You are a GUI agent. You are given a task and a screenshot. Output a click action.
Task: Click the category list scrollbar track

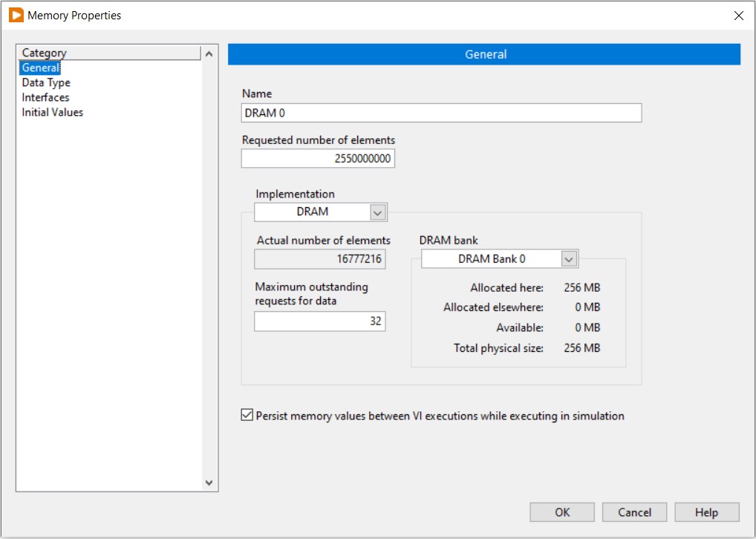(209, 267)
